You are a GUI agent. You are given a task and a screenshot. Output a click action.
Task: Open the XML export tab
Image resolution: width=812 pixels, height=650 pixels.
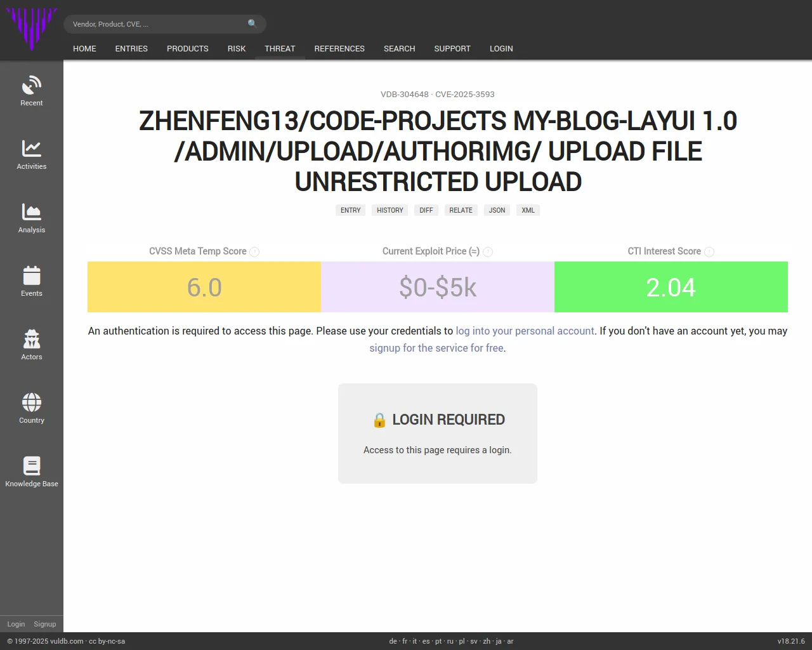click(x=528, y=210)
